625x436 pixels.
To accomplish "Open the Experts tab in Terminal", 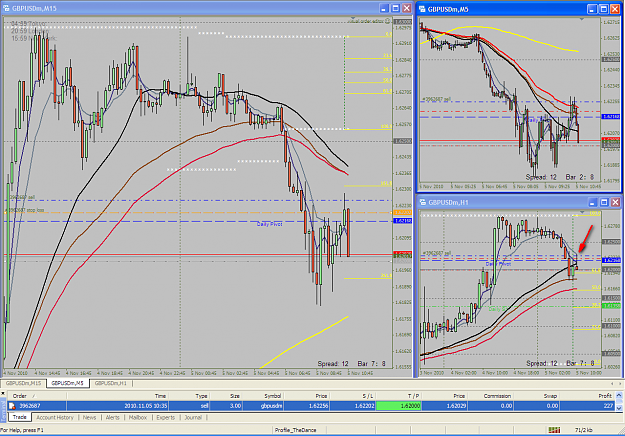I will tap(165, 417).
